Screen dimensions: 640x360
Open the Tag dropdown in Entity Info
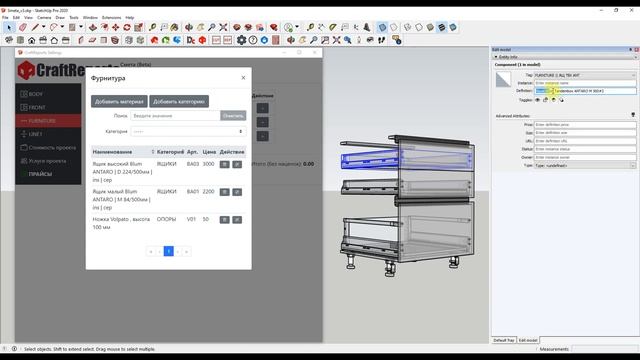click(585, 76)
